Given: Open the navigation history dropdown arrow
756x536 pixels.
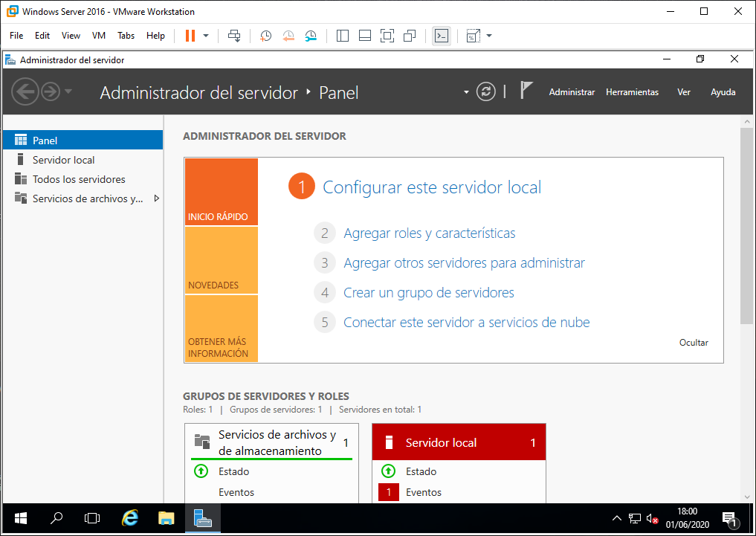Looking at the screenshot, I should click(x=68, y=91).
